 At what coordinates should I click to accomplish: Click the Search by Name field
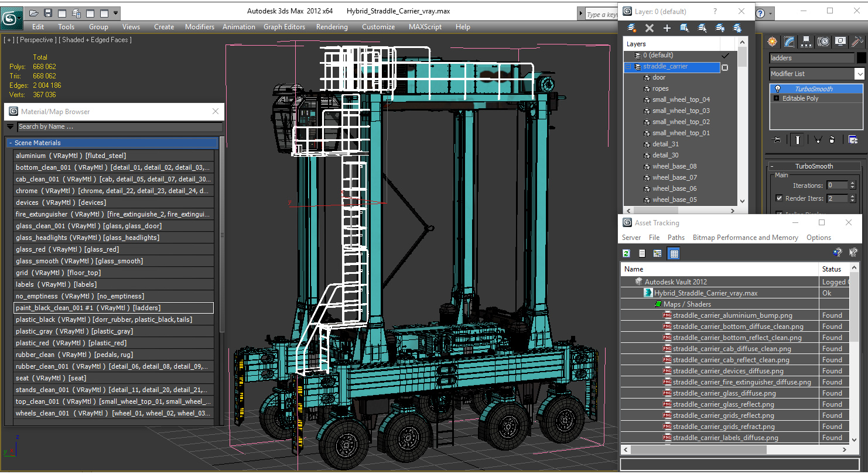point(119,126)
